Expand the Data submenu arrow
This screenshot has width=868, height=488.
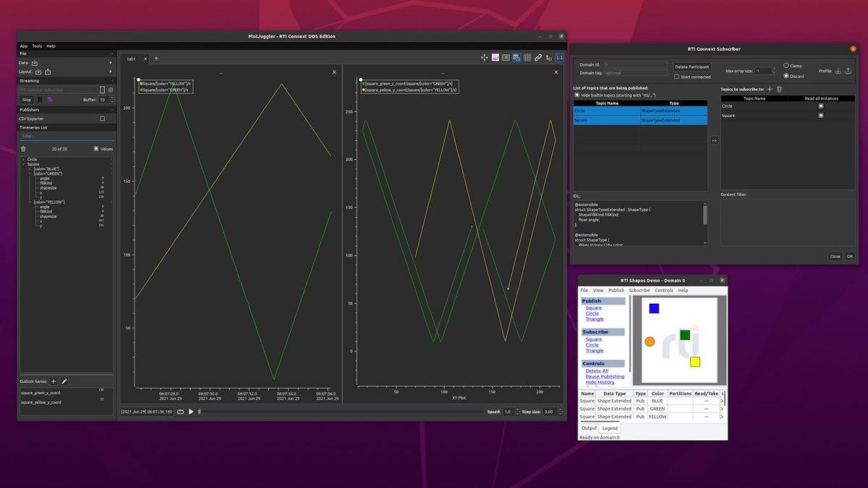[x=111, y=63]
